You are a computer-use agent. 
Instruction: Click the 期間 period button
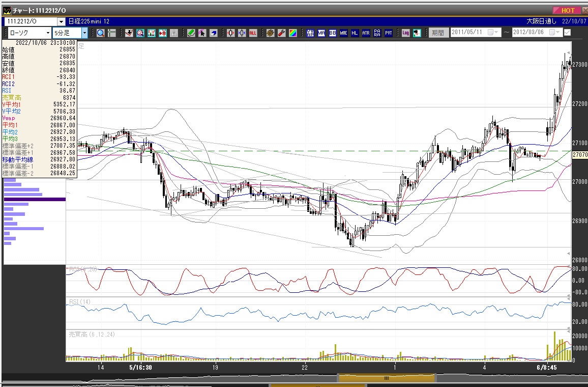pos(437,33)
